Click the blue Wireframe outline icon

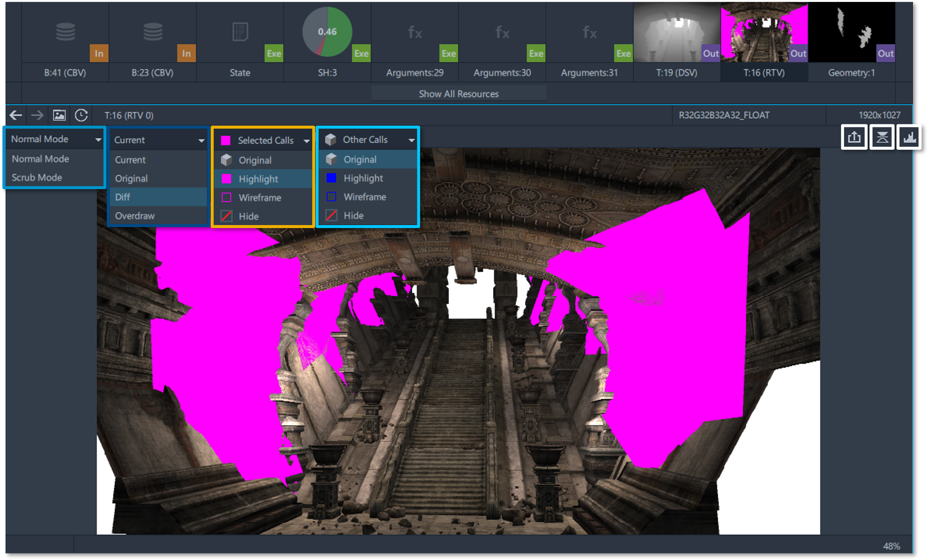(x=331, y=197)
